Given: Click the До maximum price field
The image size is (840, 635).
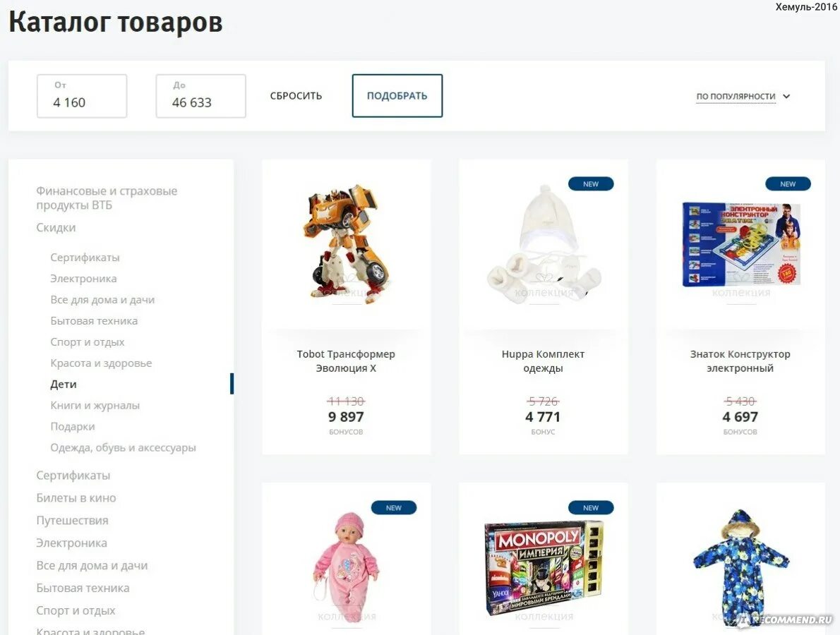Looking at the screenshot, I should (x=201, y=96).
